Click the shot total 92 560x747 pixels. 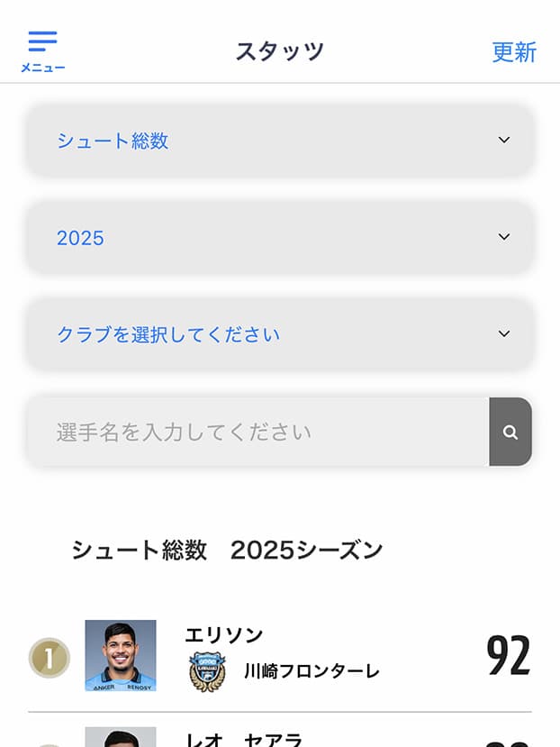508,656
